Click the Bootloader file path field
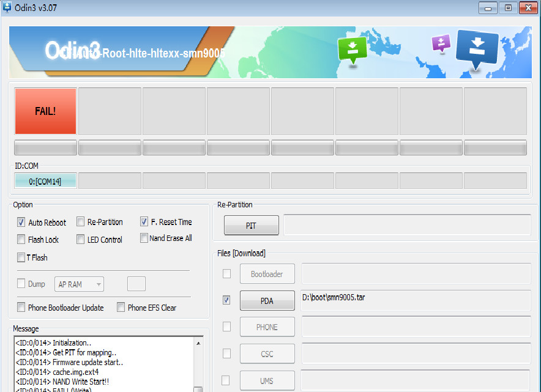 pos(416,274)
